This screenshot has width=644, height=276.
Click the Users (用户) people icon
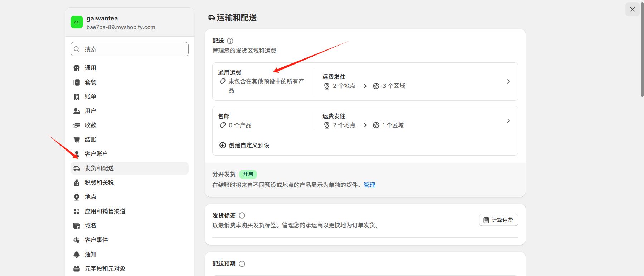[77, 111]
